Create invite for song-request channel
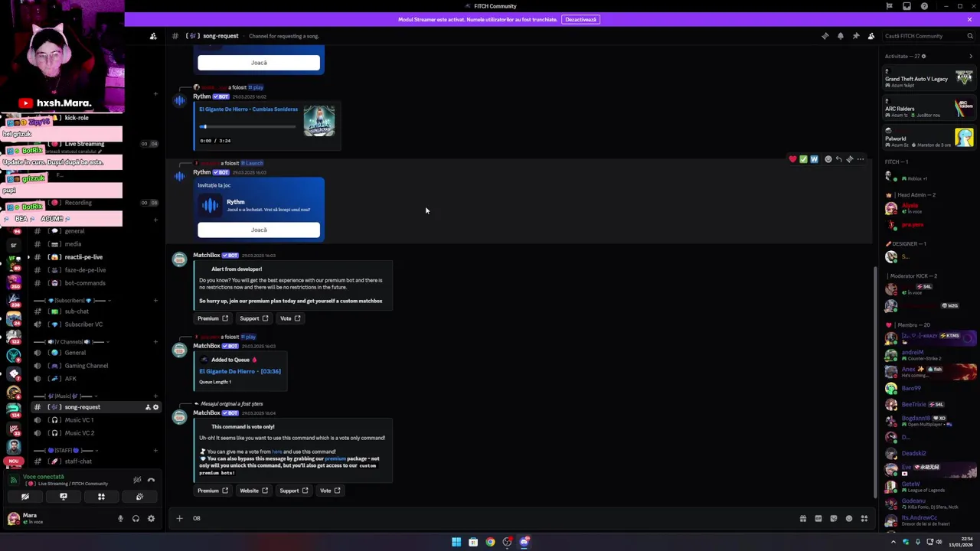This screenshot has height=551, width=980. coord(148,407)
